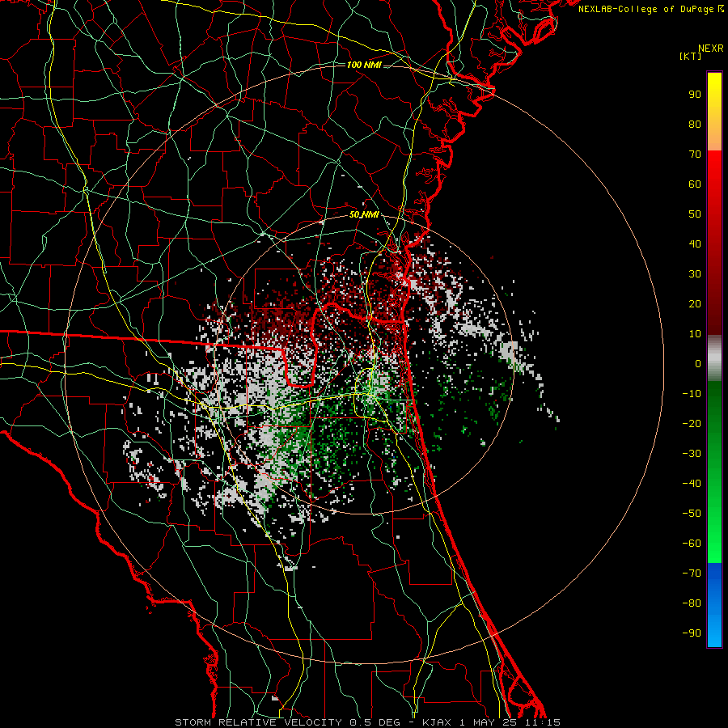Image resolution: width=728 pixels, height=728 pixels.
Task: Click the 40 value on velocity scale
Action: (695, 244)
